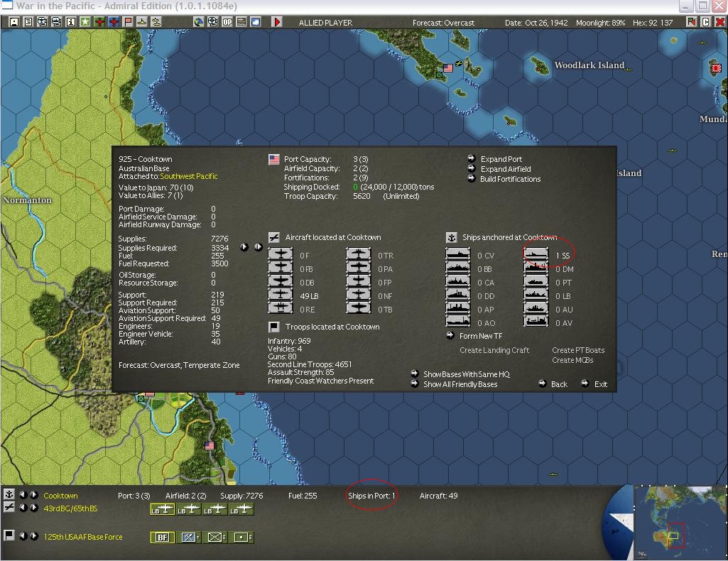The width and height of the screenshot is (728, 561).
Task: Click the yellow Southwest Pacific HQ link
Action: click(188, 176)
